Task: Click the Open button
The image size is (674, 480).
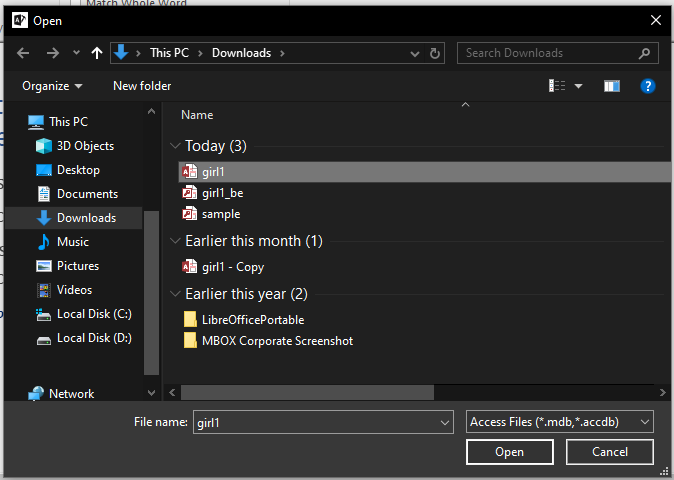Action: (510, 452)
